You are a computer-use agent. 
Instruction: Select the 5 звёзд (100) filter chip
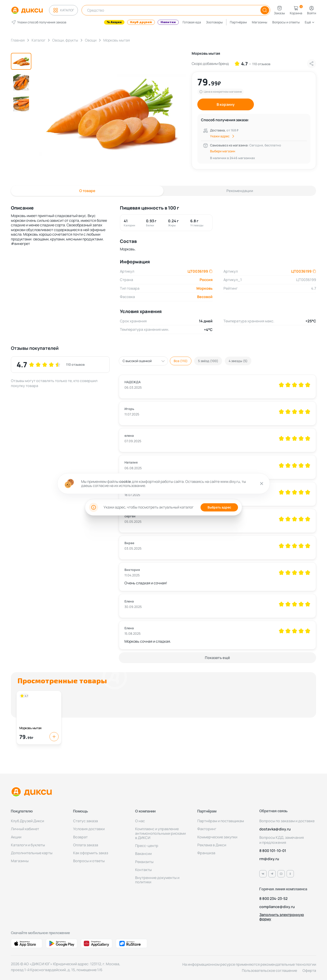click(x=208, y=361)
